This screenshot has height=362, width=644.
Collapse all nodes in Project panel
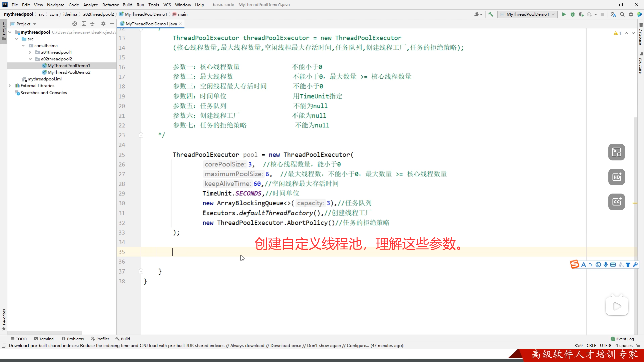point(92,24)
